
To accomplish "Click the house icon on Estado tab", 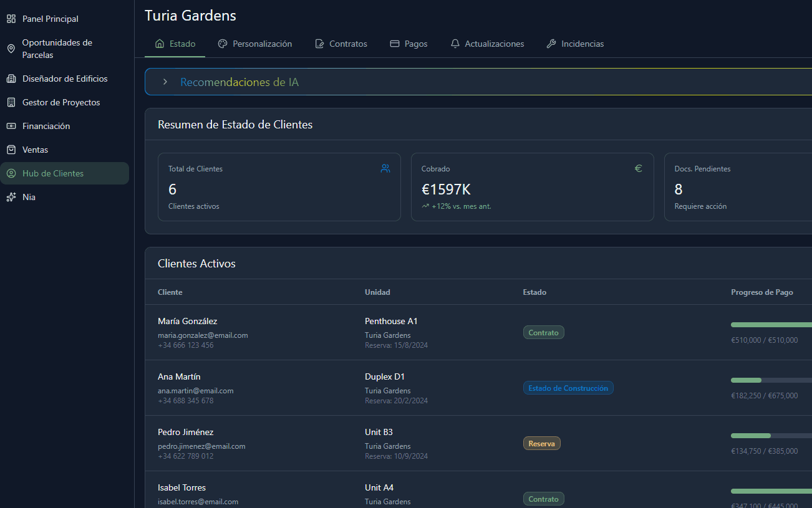I will tap(160, 44).
